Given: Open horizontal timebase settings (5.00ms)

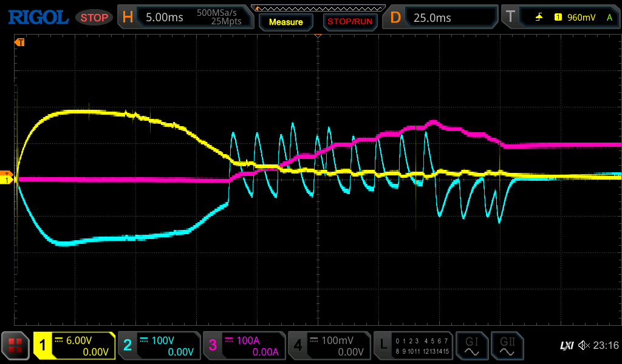Looking at the screenshot, I should (x=185, y=18).
